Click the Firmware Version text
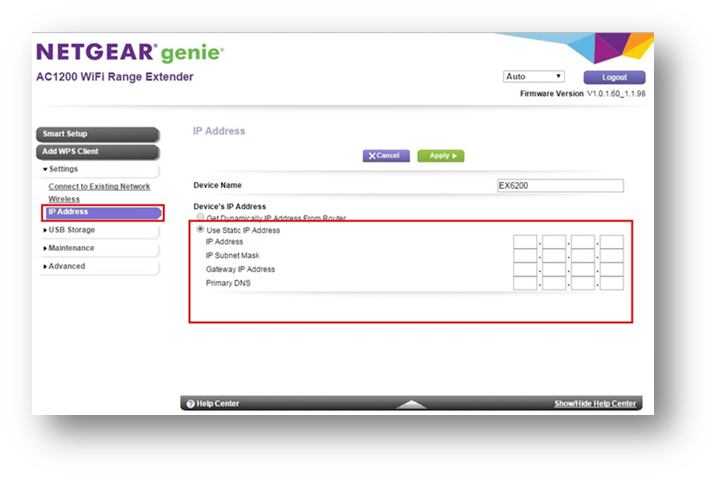The width and height of the screenshot is (719, 480). pos(582,94)
